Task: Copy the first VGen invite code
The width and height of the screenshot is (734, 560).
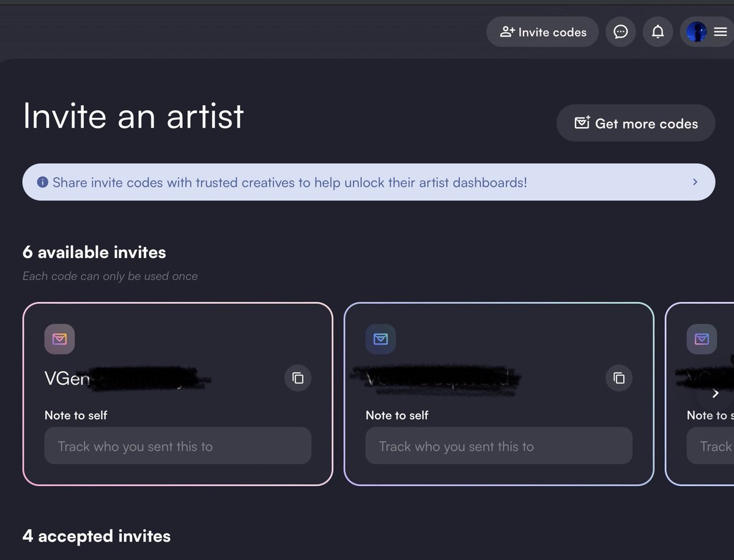Action: [x=298, y=378]
